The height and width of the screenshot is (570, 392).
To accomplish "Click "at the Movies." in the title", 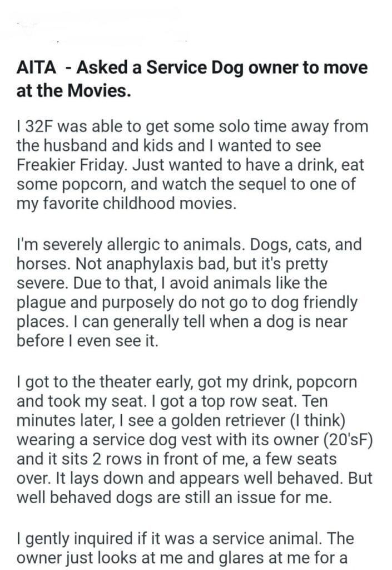I will pos(74,91).
